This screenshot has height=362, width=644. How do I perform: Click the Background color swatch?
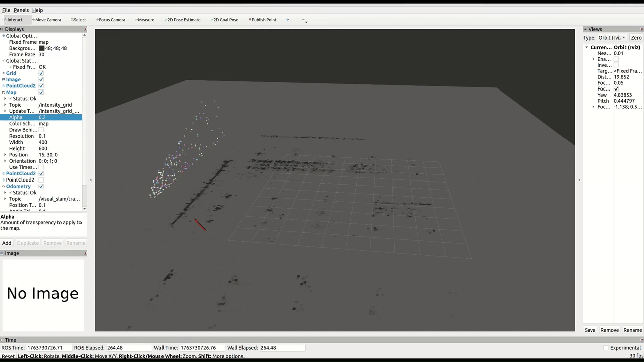point(42,48)
